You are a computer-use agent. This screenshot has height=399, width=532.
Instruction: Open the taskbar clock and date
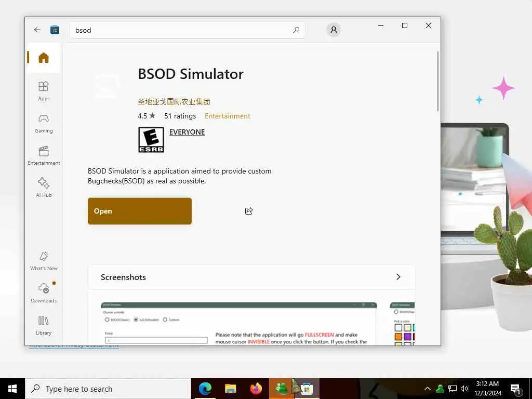click(x=487, y=389)
